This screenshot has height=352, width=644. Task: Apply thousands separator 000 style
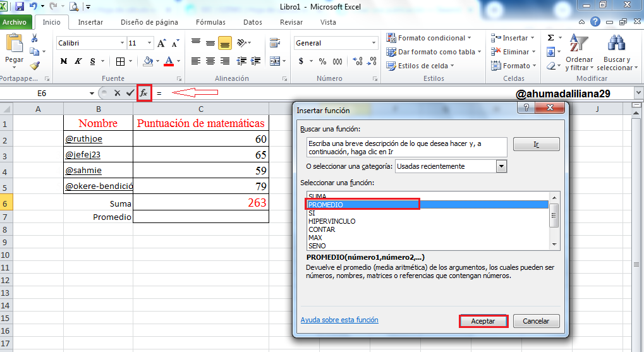coord(337,61)
